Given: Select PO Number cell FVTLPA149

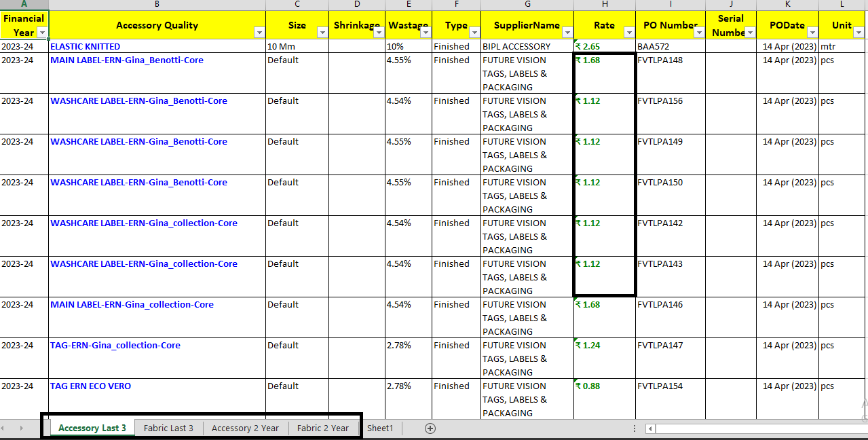Looking at the screenshot, I should tap(671, 155).
